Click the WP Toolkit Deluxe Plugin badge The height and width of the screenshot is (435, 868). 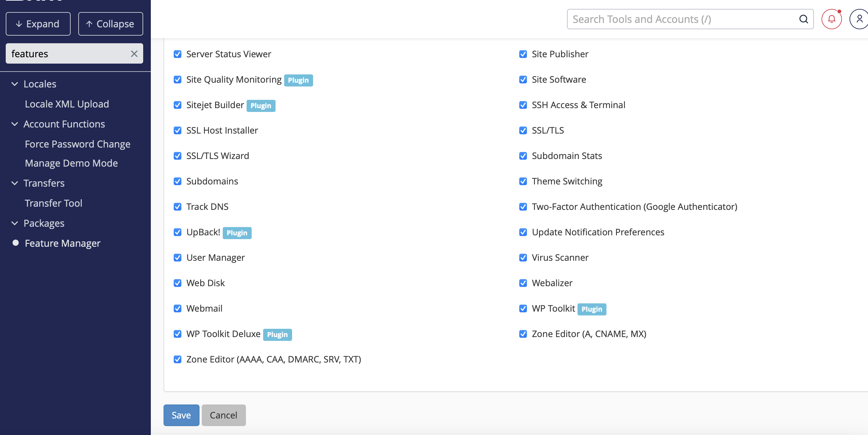(x=277, y=335)
